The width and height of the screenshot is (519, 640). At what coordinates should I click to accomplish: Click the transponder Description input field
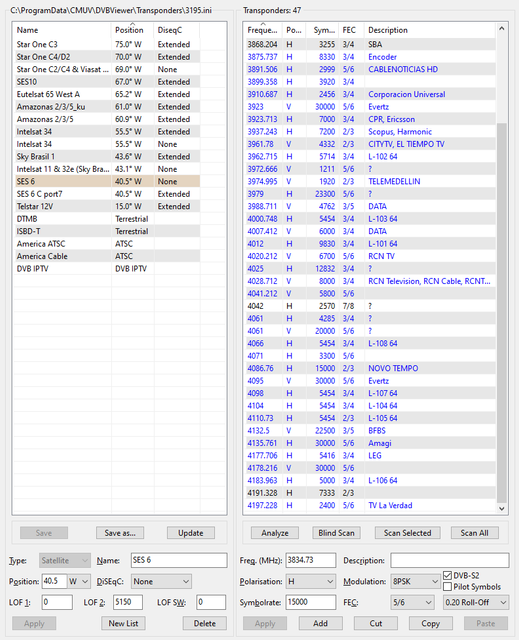tap(450, 560)
